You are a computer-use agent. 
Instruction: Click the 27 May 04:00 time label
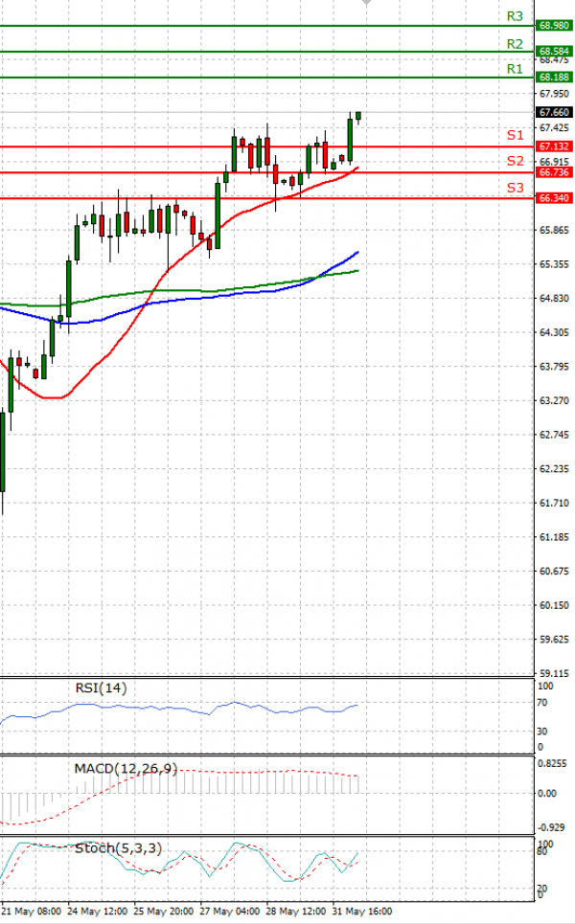pos(229,911)
